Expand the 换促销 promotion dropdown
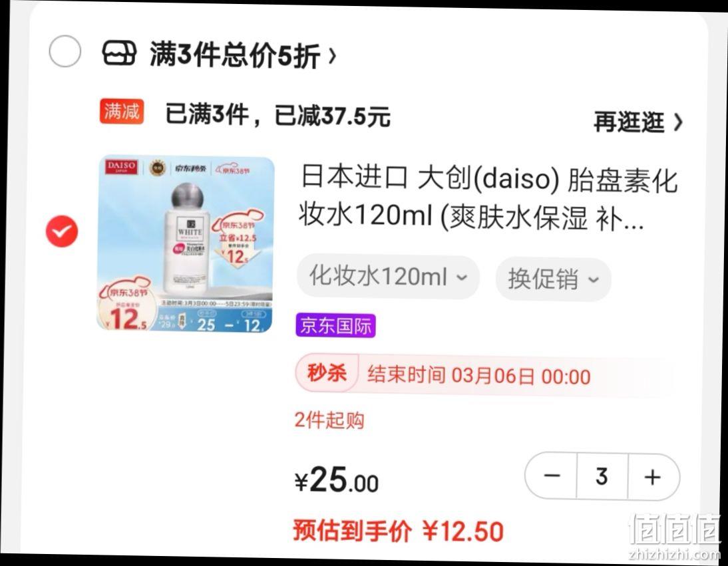 coord(554,279)
